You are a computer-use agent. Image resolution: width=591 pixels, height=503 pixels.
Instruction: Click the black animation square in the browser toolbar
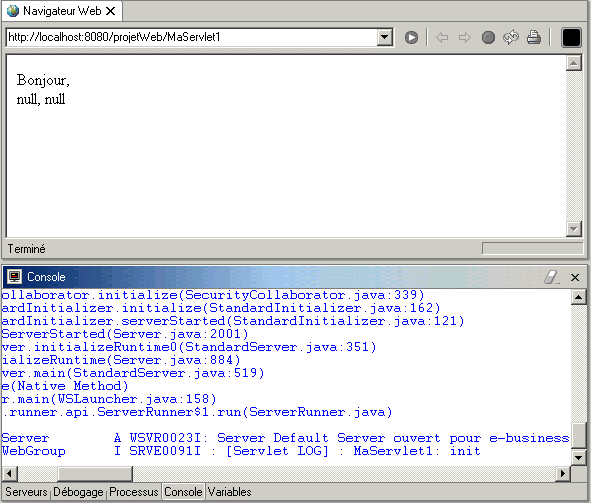tap(571, 38)
